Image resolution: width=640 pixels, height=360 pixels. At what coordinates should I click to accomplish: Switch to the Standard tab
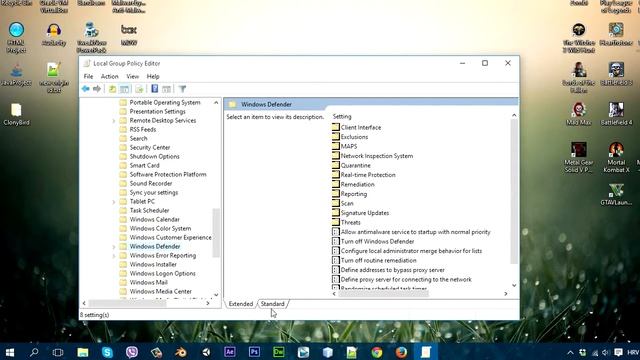(272, 304)
